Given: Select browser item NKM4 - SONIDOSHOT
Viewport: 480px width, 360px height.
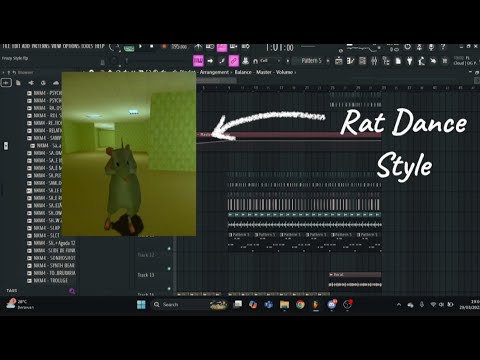Looking at the screenshot, I should (x=51, y=258).
